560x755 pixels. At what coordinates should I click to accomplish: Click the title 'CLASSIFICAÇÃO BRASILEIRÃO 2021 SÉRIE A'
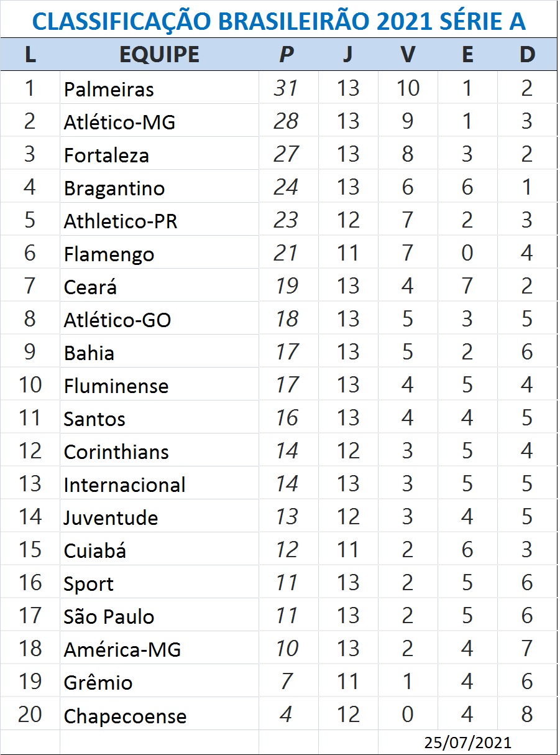[x=278, y=21]
